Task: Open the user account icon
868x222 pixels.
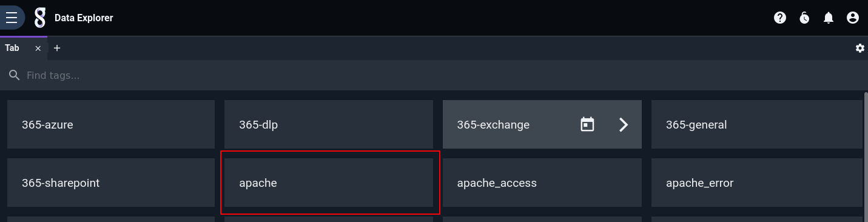Action: pyautogui.click(x=853, y=18)
